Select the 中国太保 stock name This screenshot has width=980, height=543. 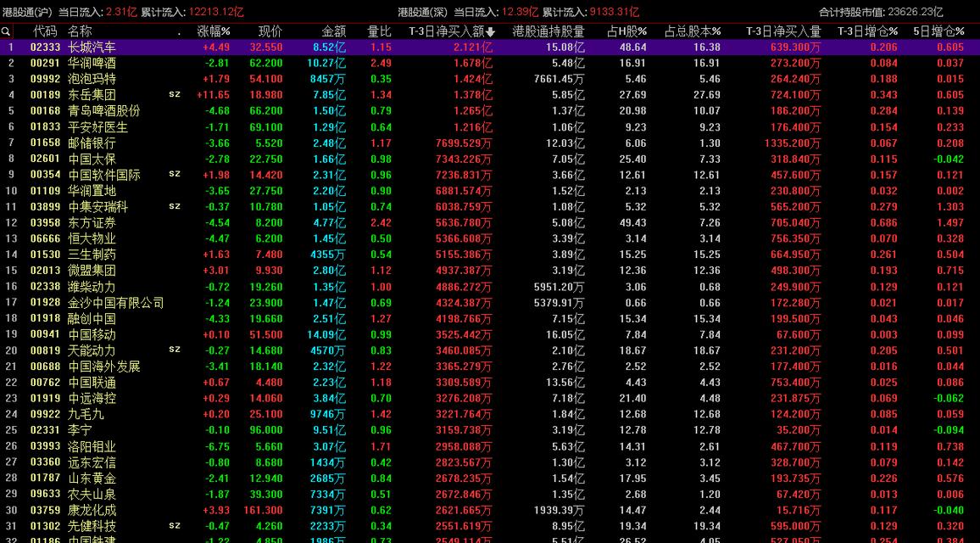92,159
